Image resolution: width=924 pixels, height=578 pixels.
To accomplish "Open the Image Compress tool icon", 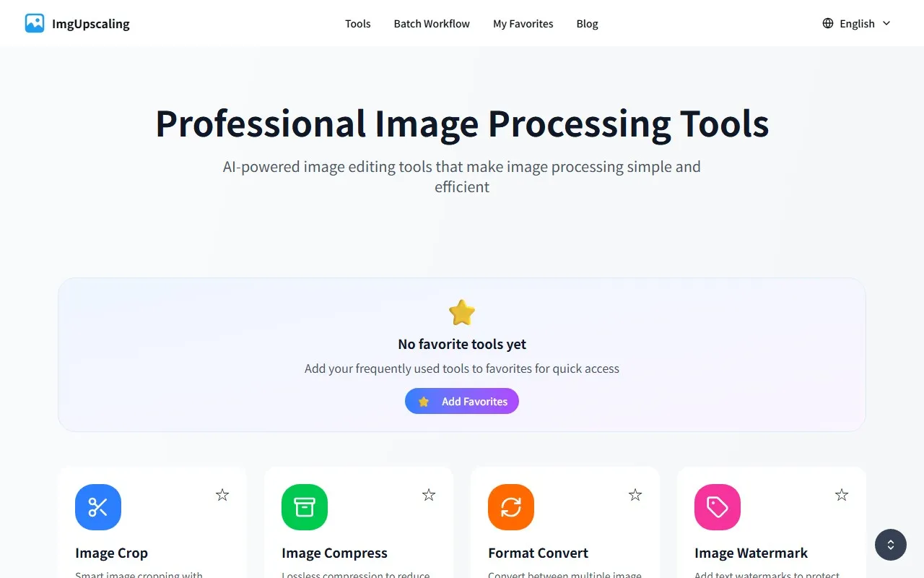I will pyautogui.click(x=304, y=507).
